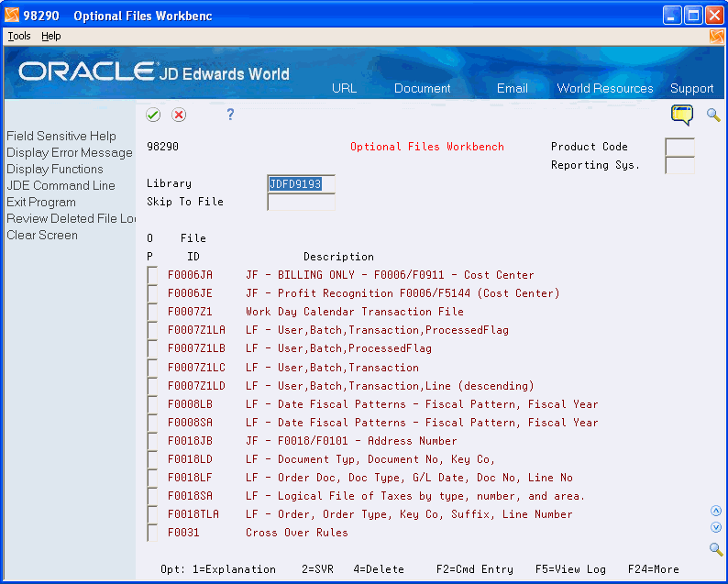Click 4=Delete option text
The width and height of the screenshot is (728, 584).
(379, 569)
